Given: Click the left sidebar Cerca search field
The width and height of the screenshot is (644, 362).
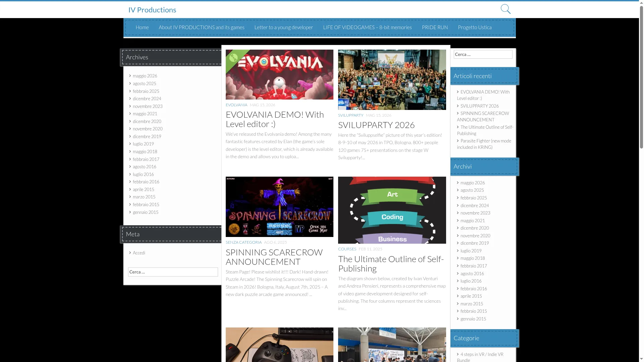Looking at the screenshot, I should [x=173, y=272].
